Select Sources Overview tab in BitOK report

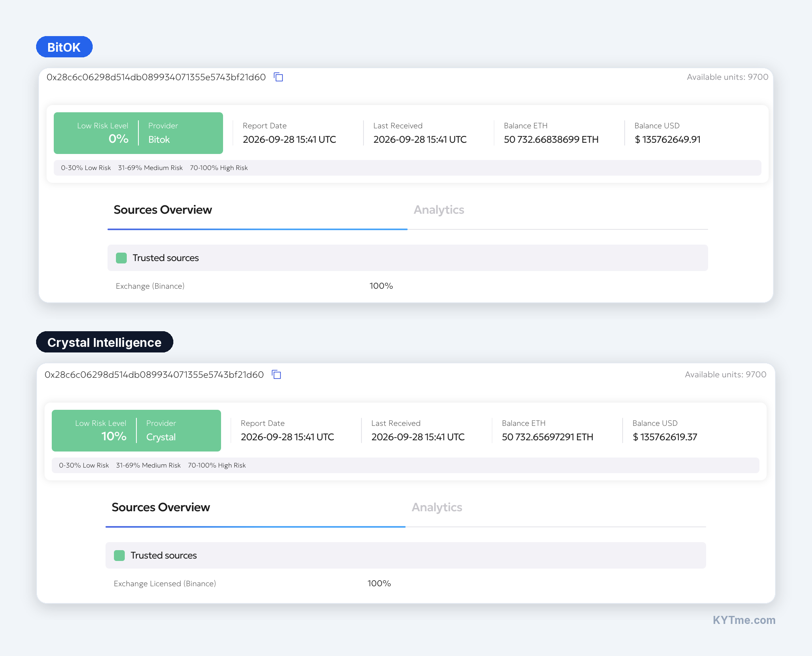click(162, 210)
